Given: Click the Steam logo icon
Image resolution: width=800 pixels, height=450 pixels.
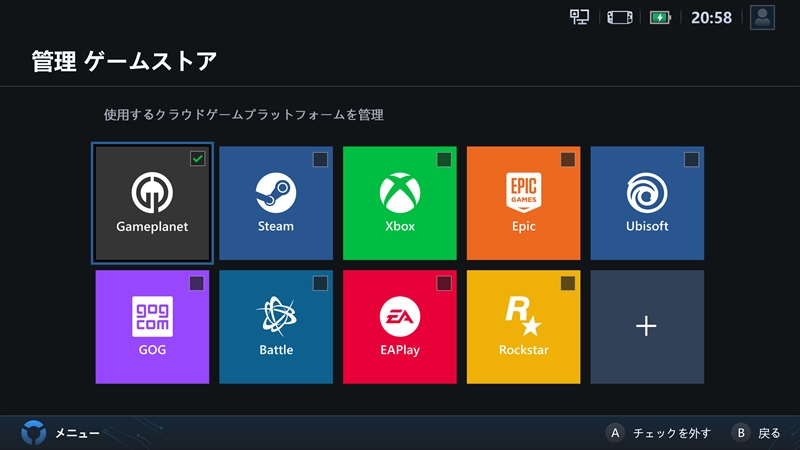Looking at the screenshot, I should click(276, 193).
